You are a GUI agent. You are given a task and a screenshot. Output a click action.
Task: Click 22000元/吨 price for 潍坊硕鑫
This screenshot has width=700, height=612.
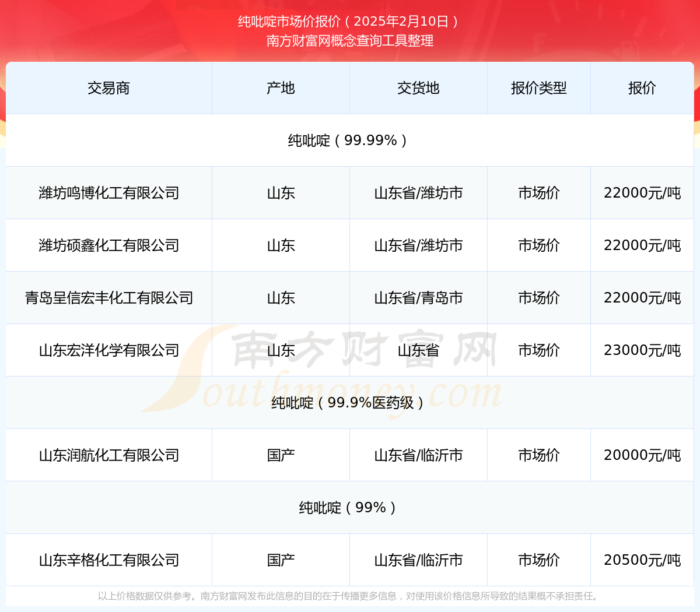(x=642, y=245)
